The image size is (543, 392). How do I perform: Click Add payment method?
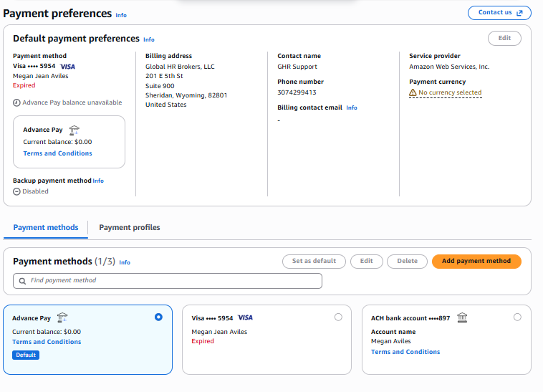(476, 261)
